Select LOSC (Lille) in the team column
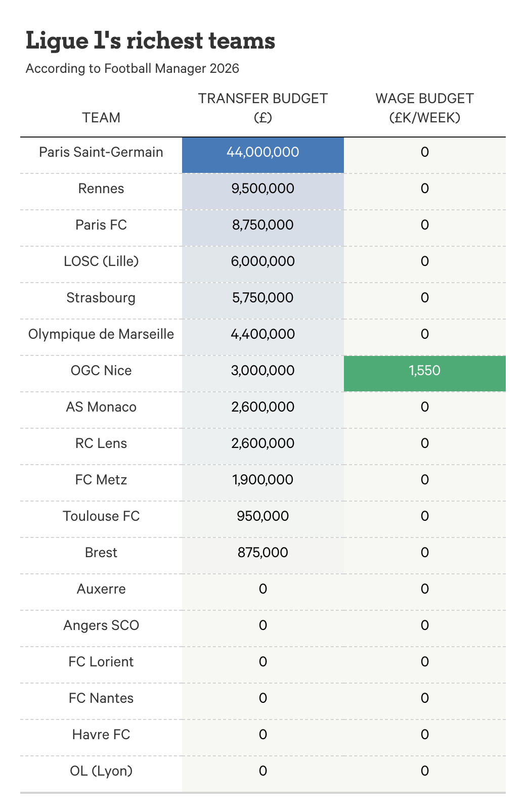526x812 pixels. click(101, 261)
